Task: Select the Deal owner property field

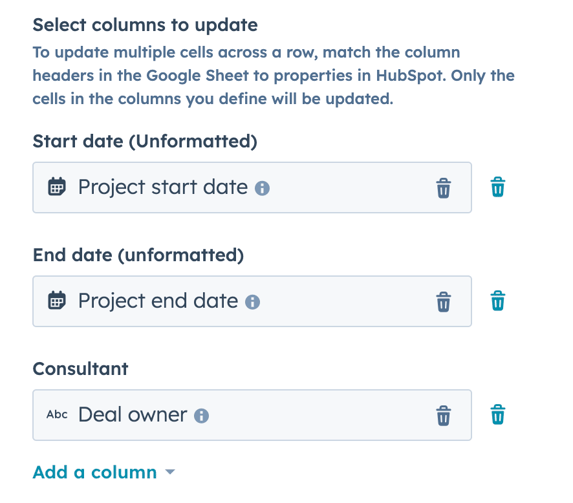Action: [x=252, y=415]
